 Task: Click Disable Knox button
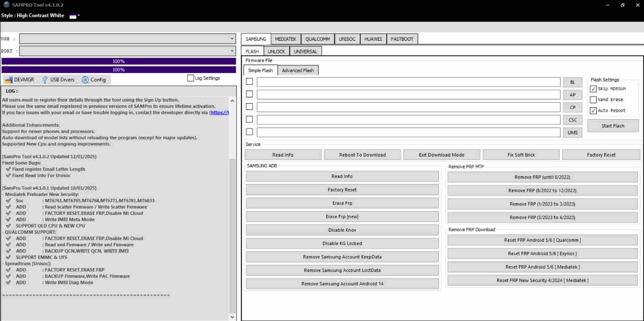click(342, 230)
